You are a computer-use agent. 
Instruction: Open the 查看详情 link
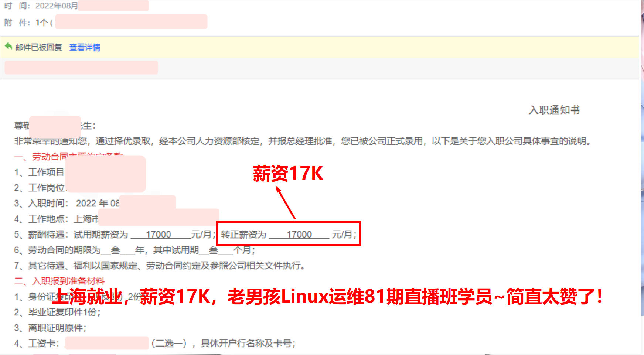tap(85, 47)
